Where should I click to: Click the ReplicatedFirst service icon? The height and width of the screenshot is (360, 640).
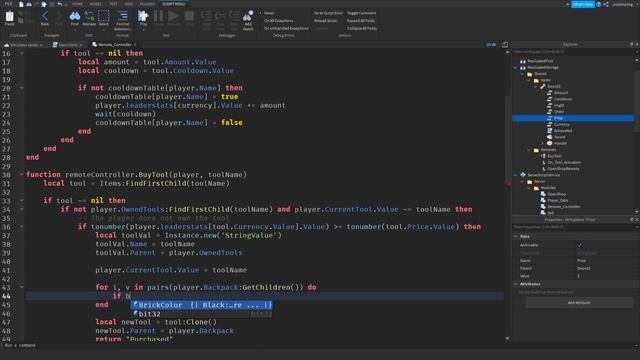point(523,61)
